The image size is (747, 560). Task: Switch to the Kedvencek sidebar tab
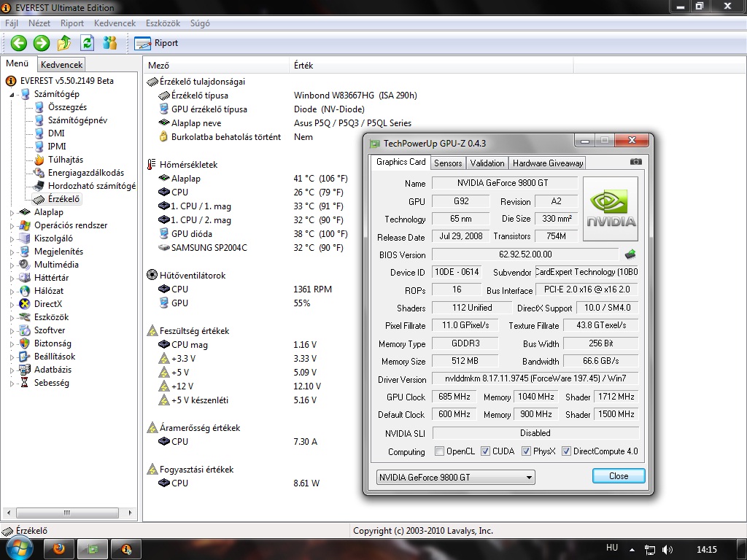click(61, 64)
